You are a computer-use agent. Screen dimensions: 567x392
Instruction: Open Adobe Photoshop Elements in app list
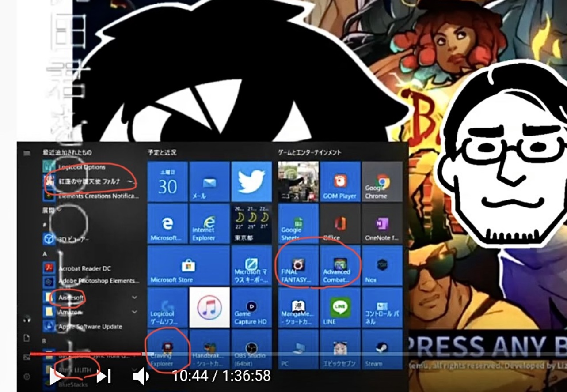pyautogui.click(x=91, y=281)
